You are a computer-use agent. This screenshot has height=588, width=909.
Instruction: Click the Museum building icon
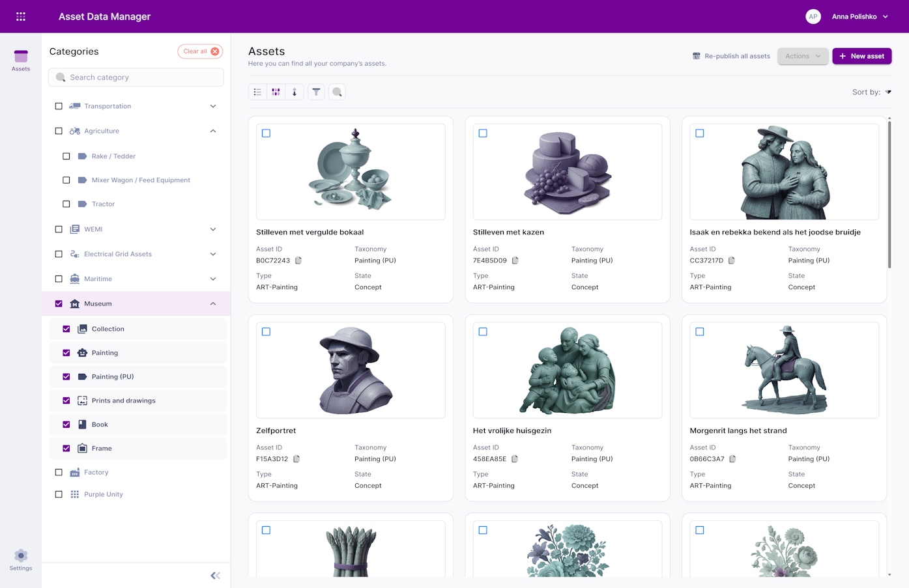click(75, 303)
